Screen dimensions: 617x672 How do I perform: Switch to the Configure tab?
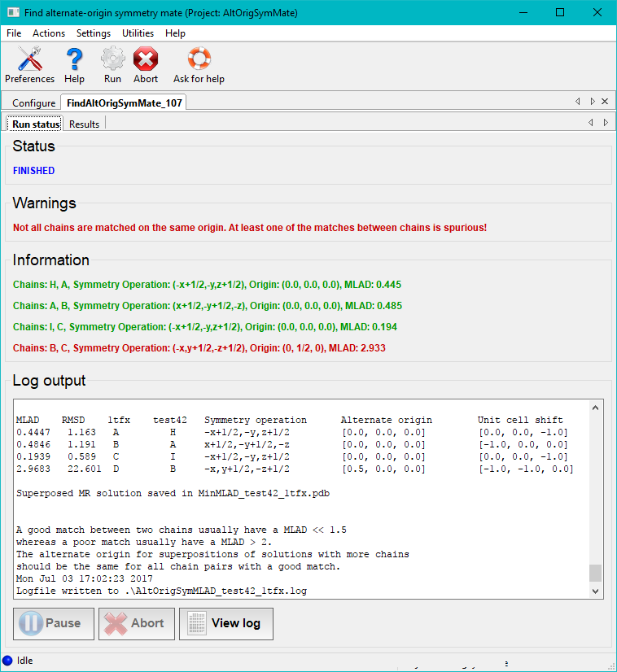[34, 103]
